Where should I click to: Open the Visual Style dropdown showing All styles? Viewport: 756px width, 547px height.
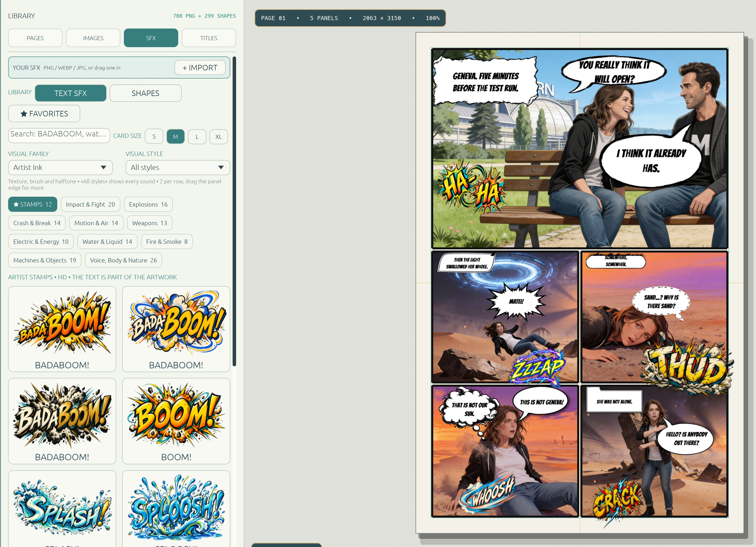(x=178, y=167)
